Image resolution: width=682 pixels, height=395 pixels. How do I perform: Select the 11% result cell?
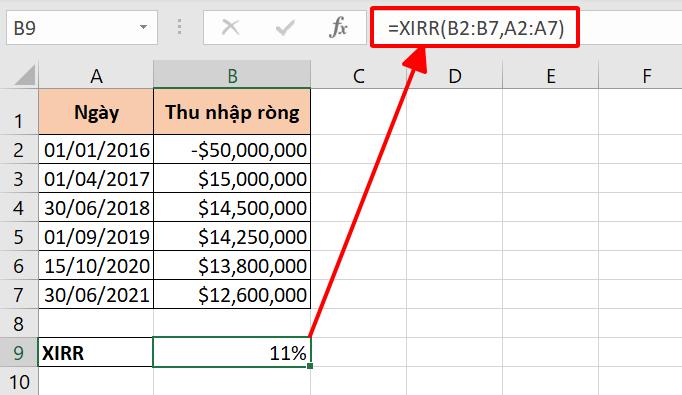point(232,352)
